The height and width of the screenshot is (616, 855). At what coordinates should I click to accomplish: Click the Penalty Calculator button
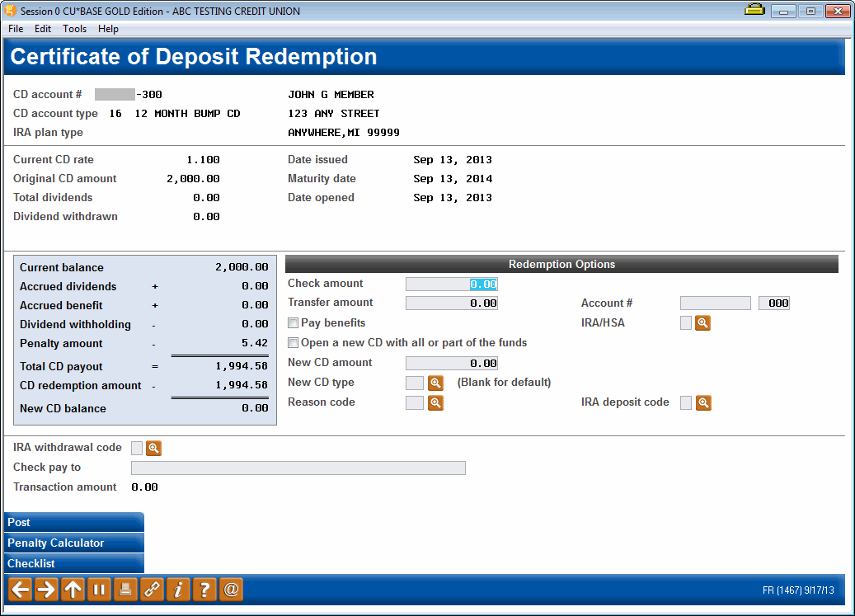[x=73, y=543]
